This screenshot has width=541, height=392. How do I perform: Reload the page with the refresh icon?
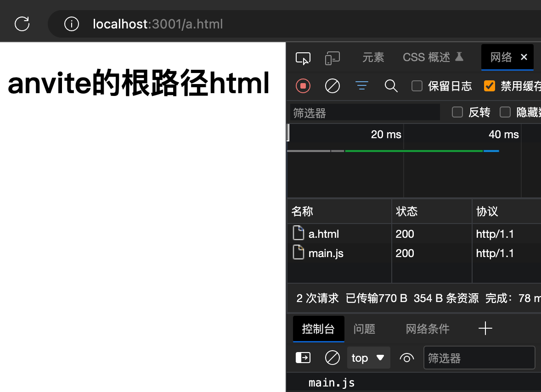(22, 24)
